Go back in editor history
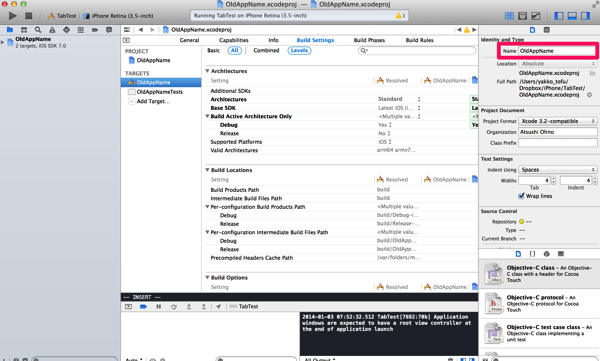 coord(141,29)
